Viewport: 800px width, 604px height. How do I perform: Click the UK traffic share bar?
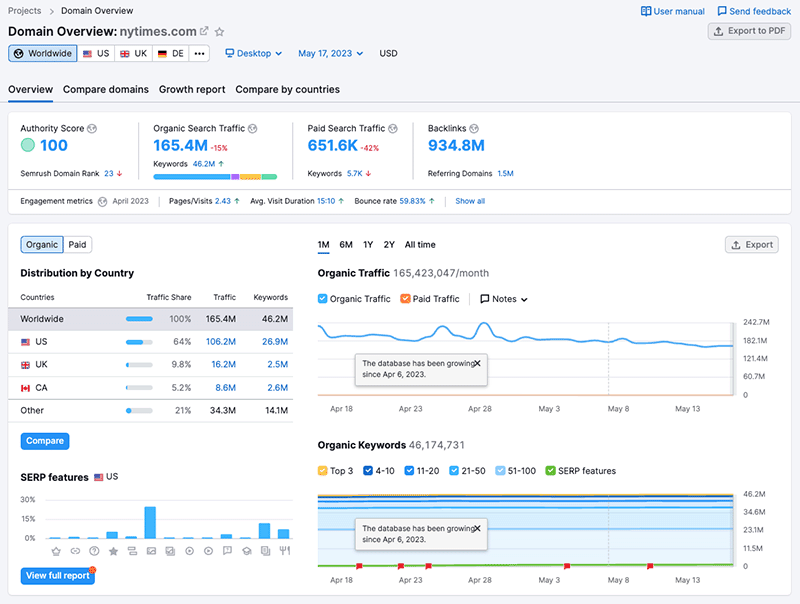pos(139,365)
